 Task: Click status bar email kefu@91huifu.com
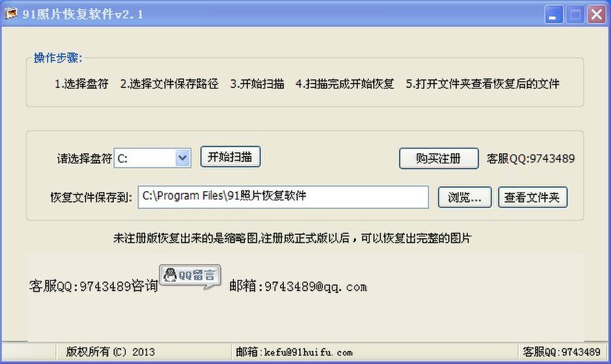coord(294,352)
